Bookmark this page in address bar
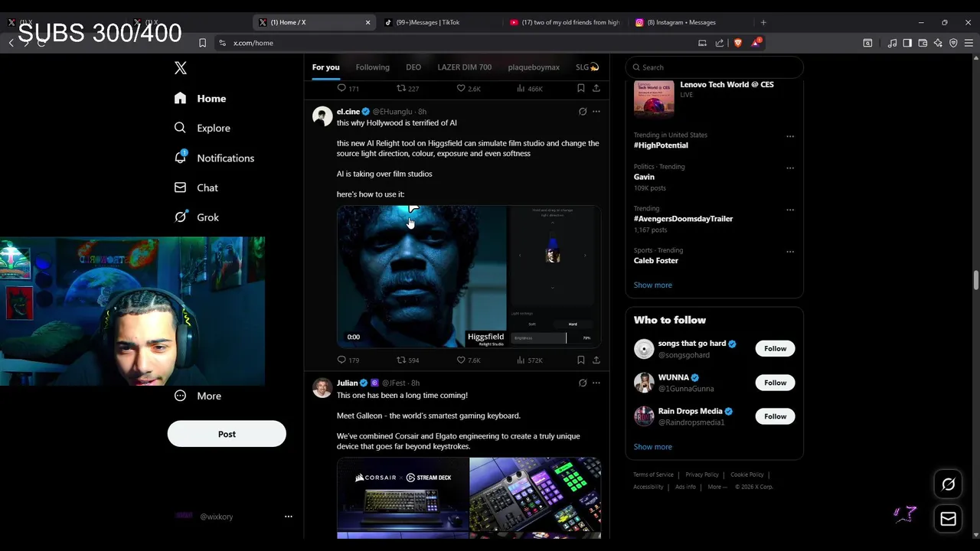This screenshot has width=980, height=551. 202,43
